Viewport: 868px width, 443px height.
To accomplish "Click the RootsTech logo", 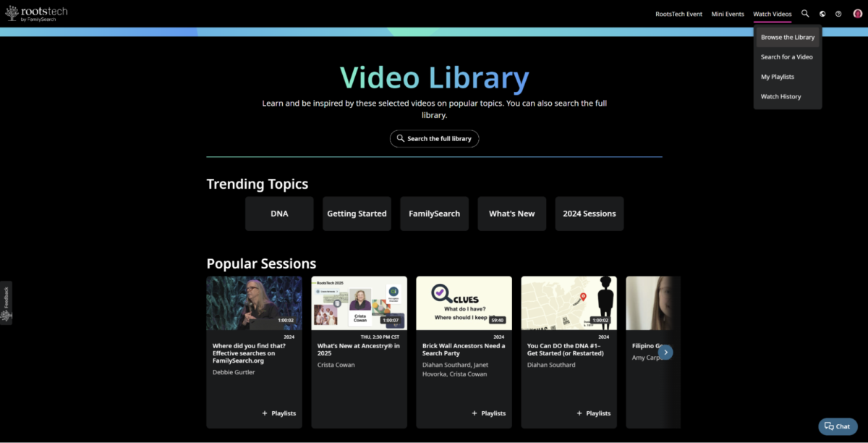I will 35,12.
